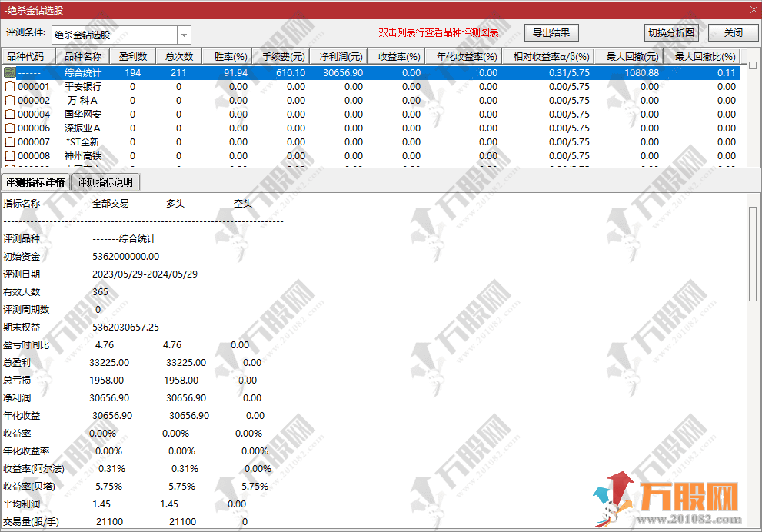The width and height of the screenshot is (762, 532).
Task: Toggle checkbox for stock 000006 深振业A
Action: click(x=10, y=128)
